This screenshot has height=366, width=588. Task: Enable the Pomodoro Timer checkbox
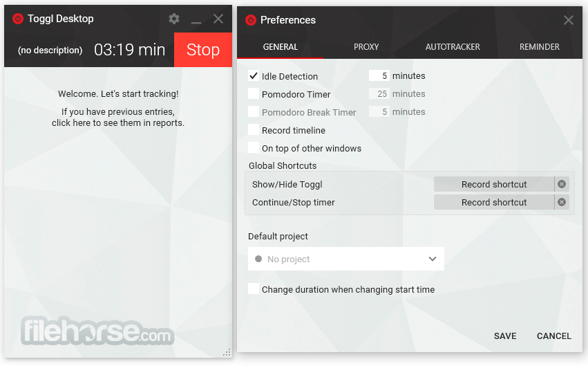(x=254, y=94)
